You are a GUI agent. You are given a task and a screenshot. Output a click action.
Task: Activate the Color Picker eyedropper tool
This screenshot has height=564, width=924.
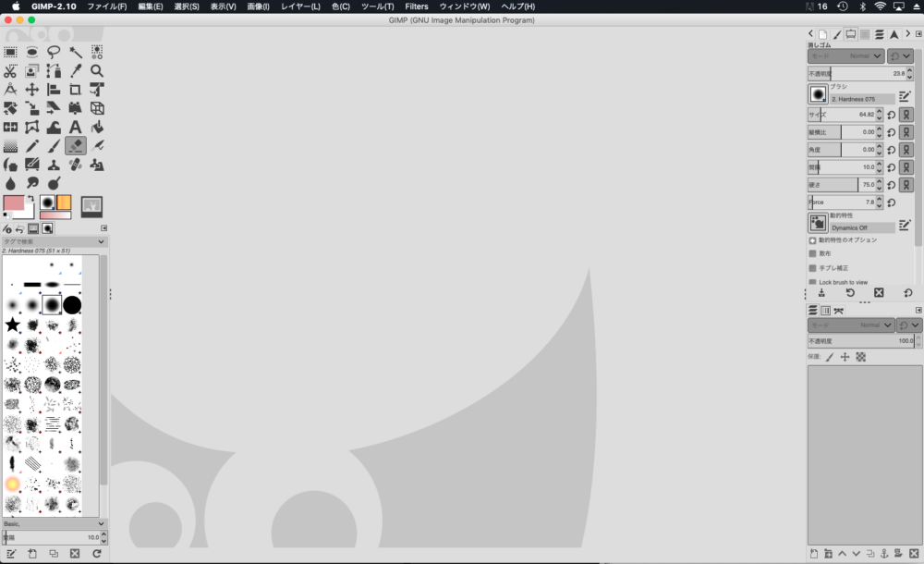76,71
